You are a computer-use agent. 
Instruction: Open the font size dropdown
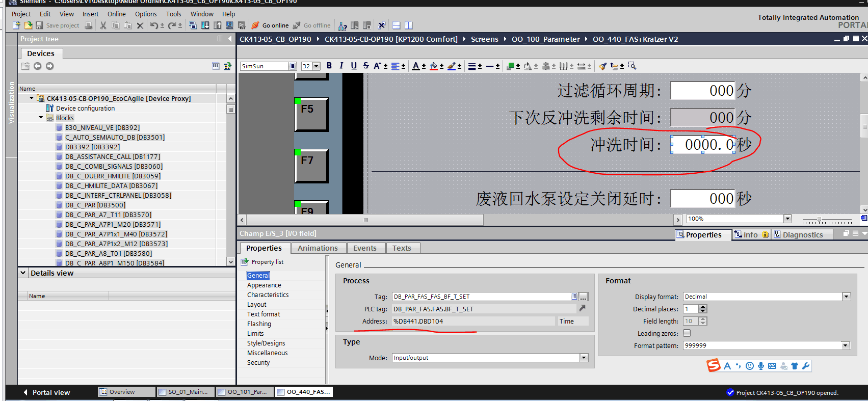[317, 66]
